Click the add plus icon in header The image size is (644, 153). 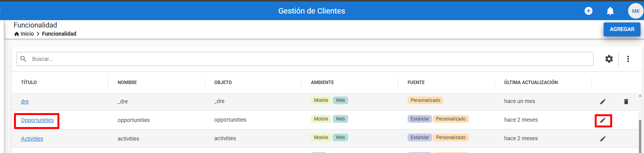pyautogui.click(x=588, y=11)
